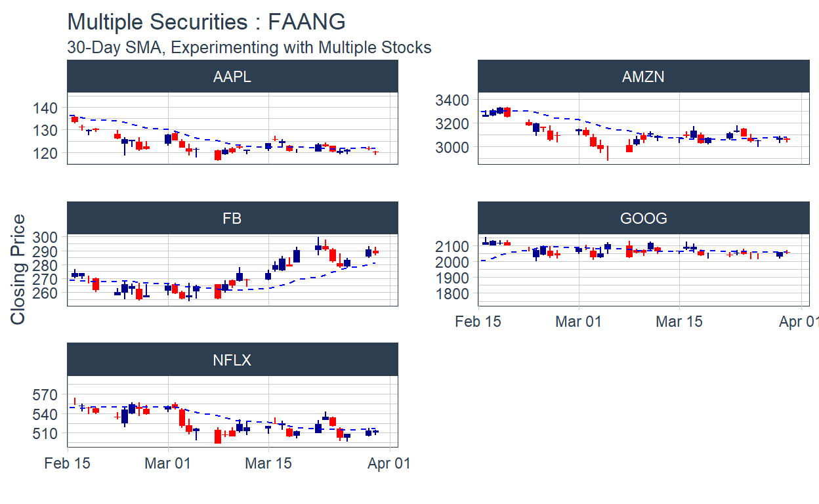This screenshot has width=819, height=504.
Task: Click the AAPL panel header
Action: pos(232,77)
